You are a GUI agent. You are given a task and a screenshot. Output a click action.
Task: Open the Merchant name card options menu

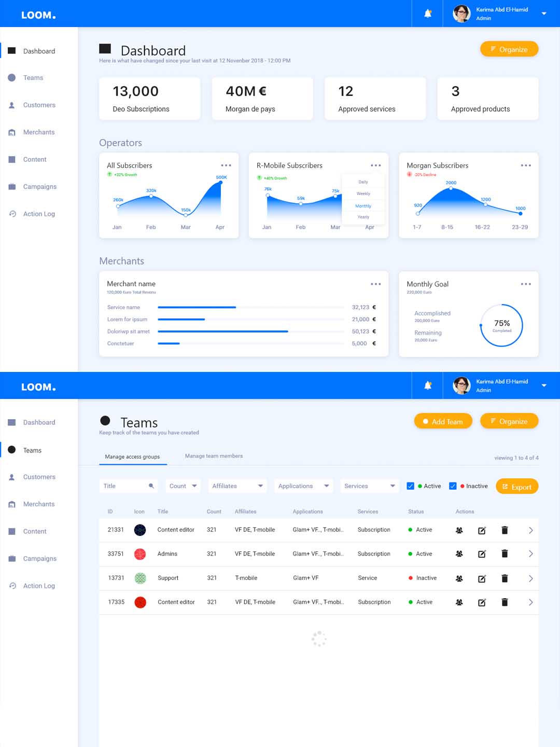376,284
